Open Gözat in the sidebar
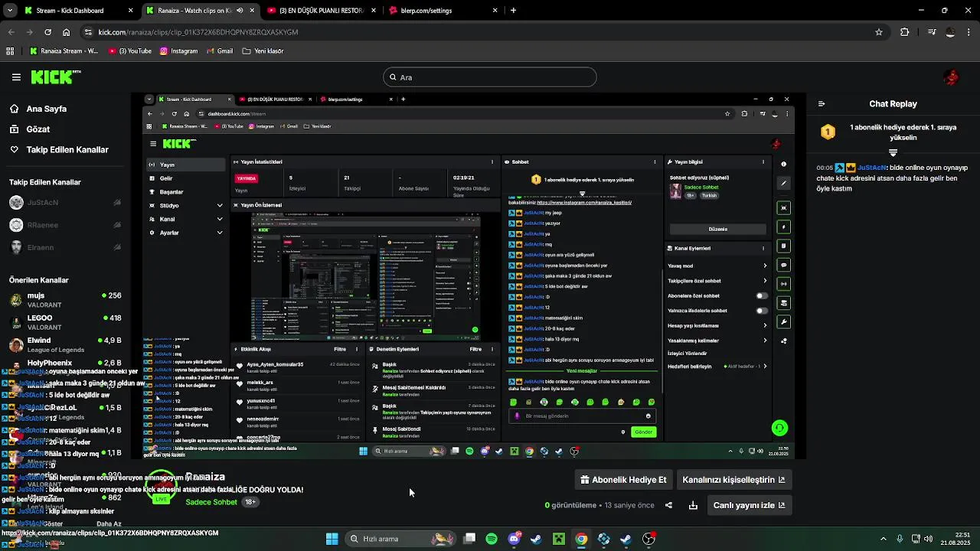Viewport: 980px width, 551px height. (x=38, y=129)
